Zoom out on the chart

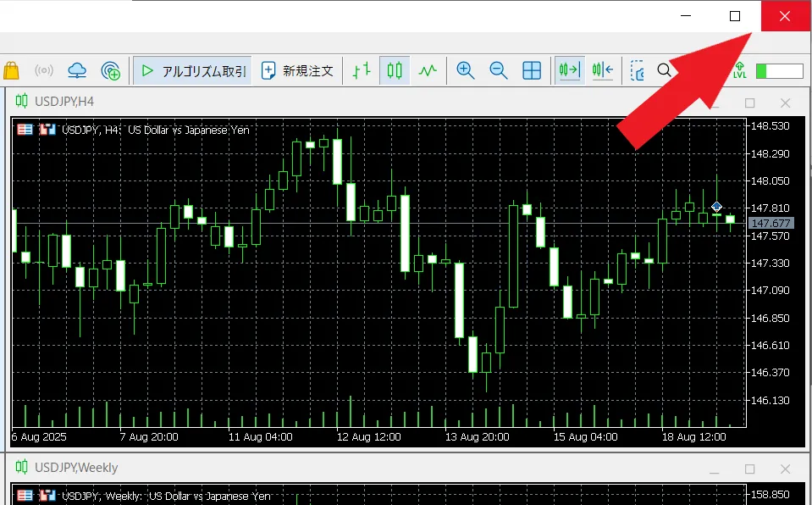pyautogui.click(x=498, y=70)
